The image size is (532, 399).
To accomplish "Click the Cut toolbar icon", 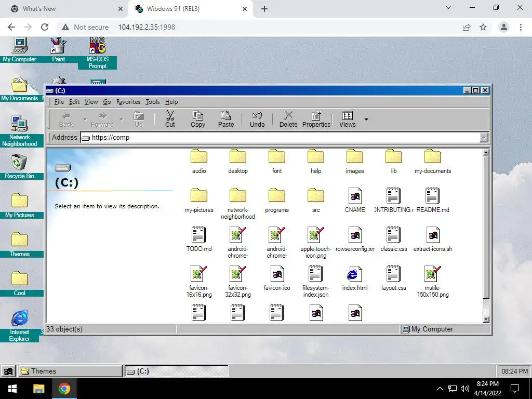I will pos(170,119).
